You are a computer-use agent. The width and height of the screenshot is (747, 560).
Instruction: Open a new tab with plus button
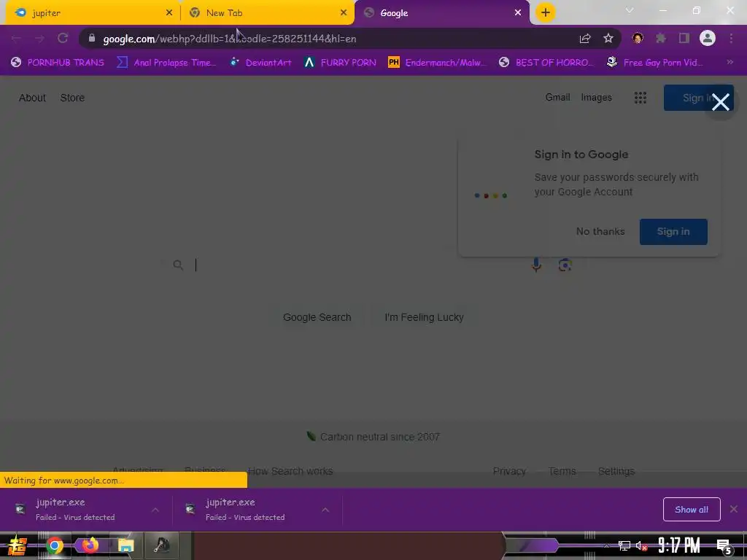point(546,12)
